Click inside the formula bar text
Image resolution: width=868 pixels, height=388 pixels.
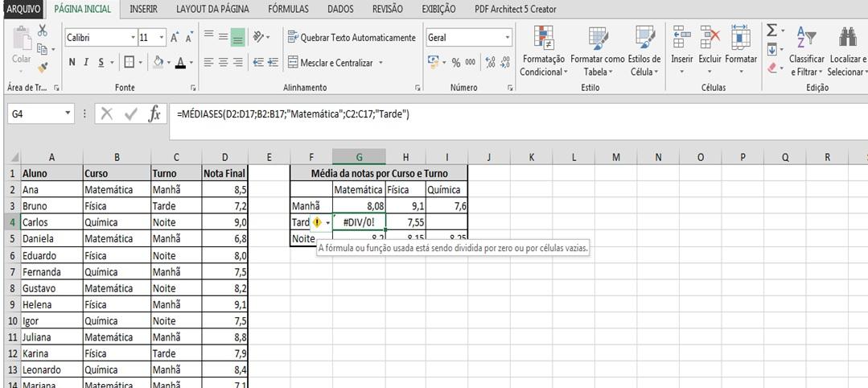(293, 114)
